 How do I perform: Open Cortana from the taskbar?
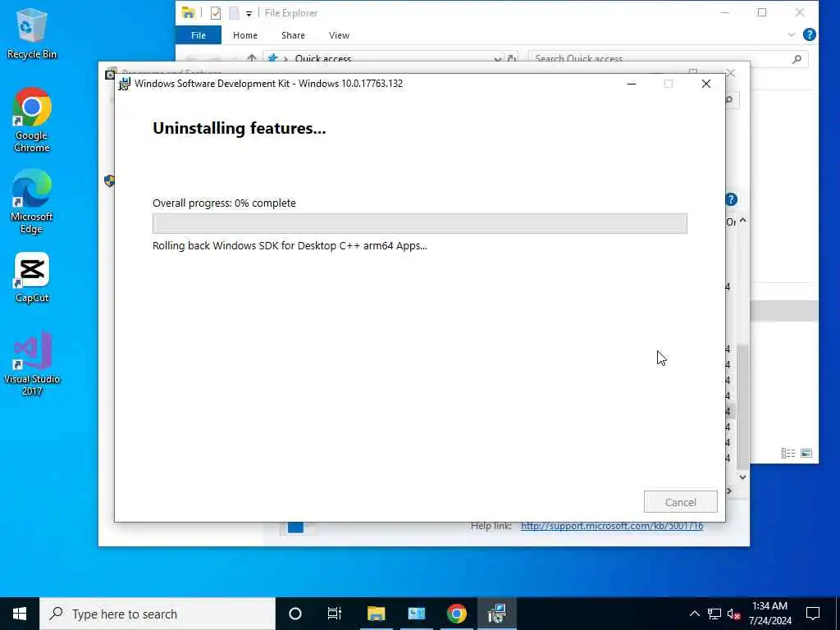pos(295,614)
